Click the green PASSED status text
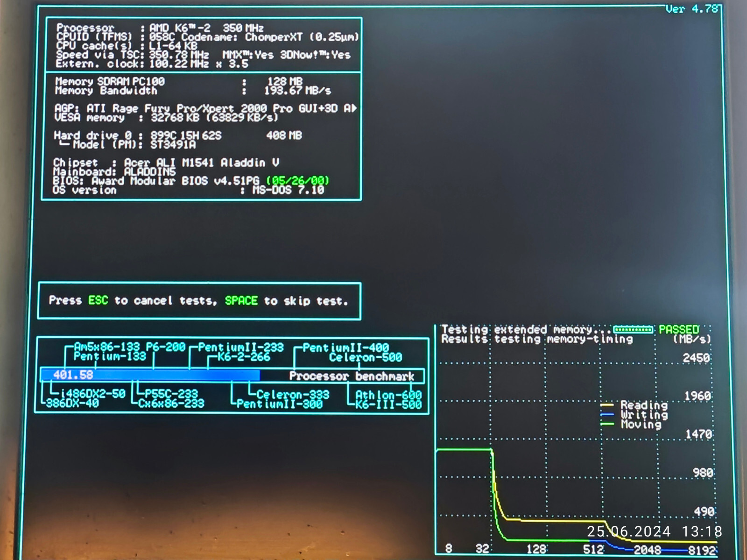The width and height of the screenshot is (747, 560). (x=679, y=330)
